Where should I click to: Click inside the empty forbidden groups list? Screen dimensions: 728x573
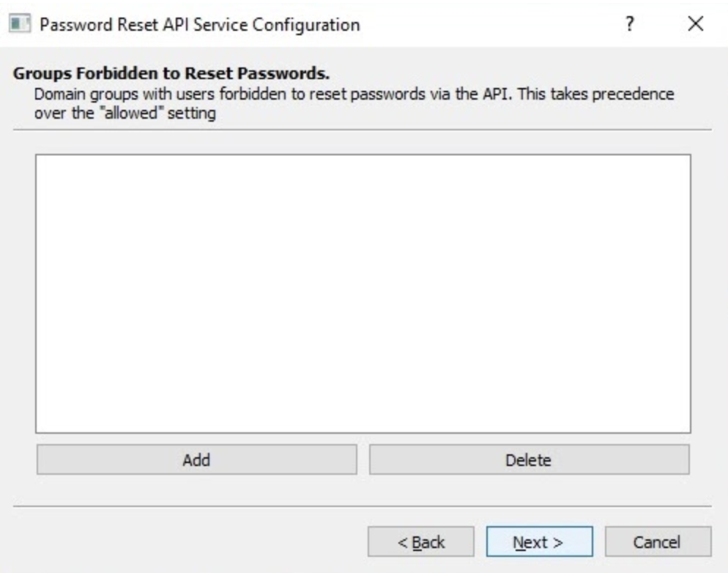[363, 293]
